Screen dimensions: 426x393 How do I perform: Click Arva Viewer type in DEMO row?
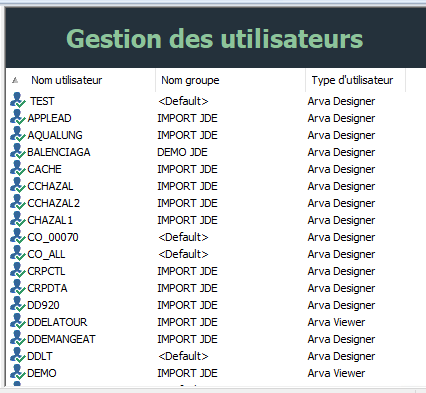pyautogui.click(x=336, y=373)
